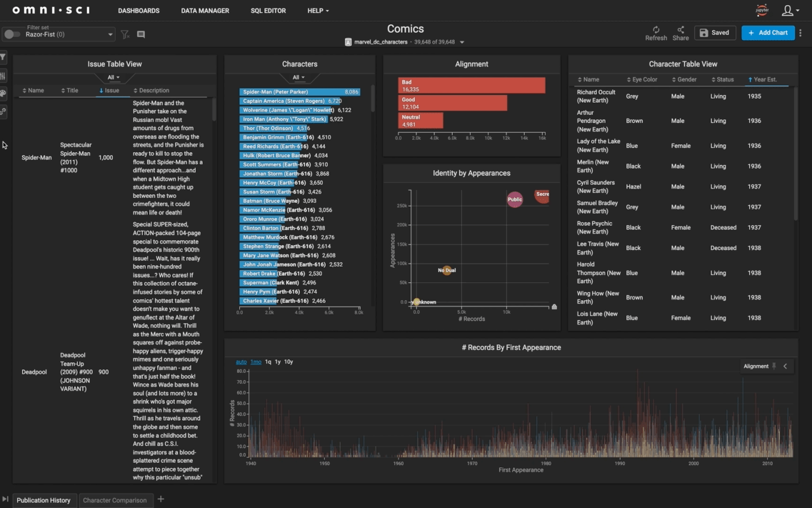Click the marvel_dc_characters data source icon
The width and height of the screenshot is (812, 508).
tap(348, 42)
